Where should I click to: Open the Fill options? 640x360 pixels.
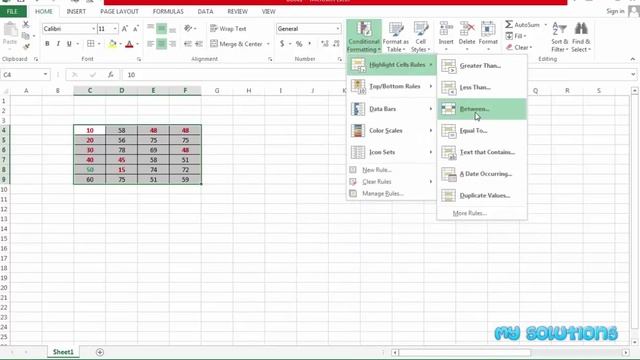tap(516, 36)
